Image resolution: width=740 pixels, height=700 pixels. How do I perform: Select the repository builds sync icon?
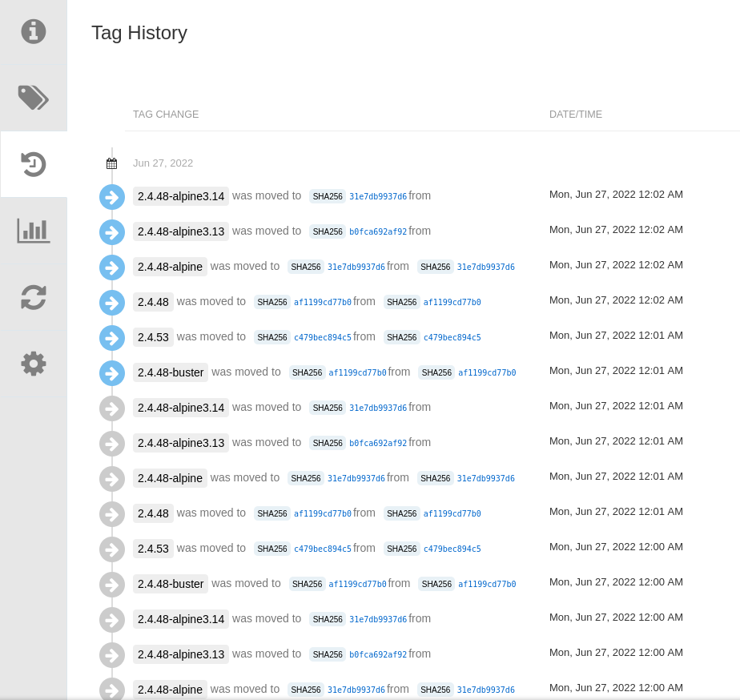pos(34,297)
